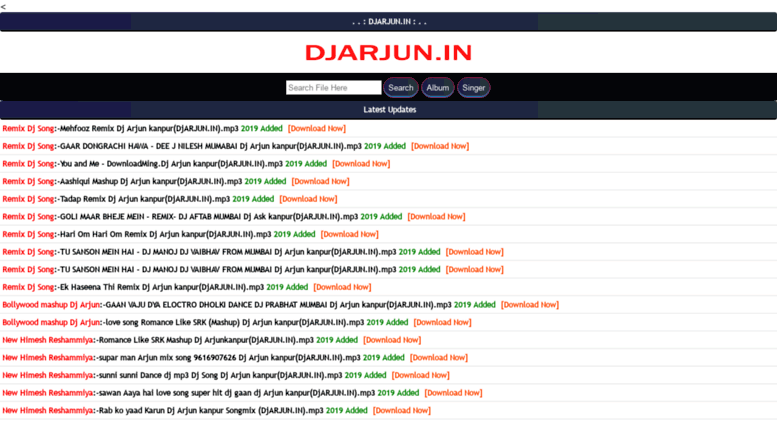This screenshot has width=777, height=423.
Task: Open Remix Dj Song category for Mehfooz
Action: tap(28, 129)
